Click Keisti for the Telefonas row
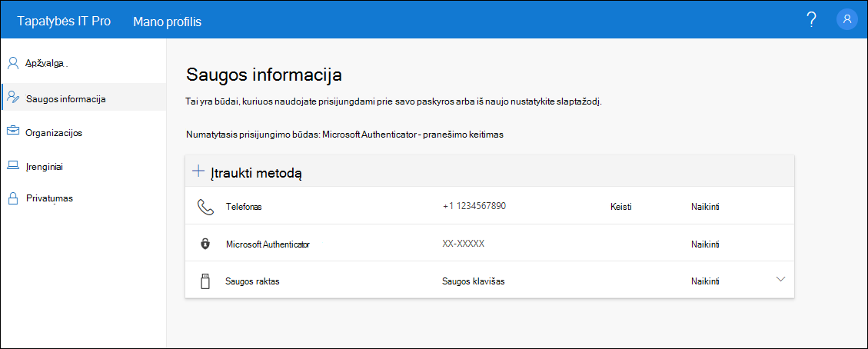The height and width of the screenshot is (349, 868). (620, 207)
